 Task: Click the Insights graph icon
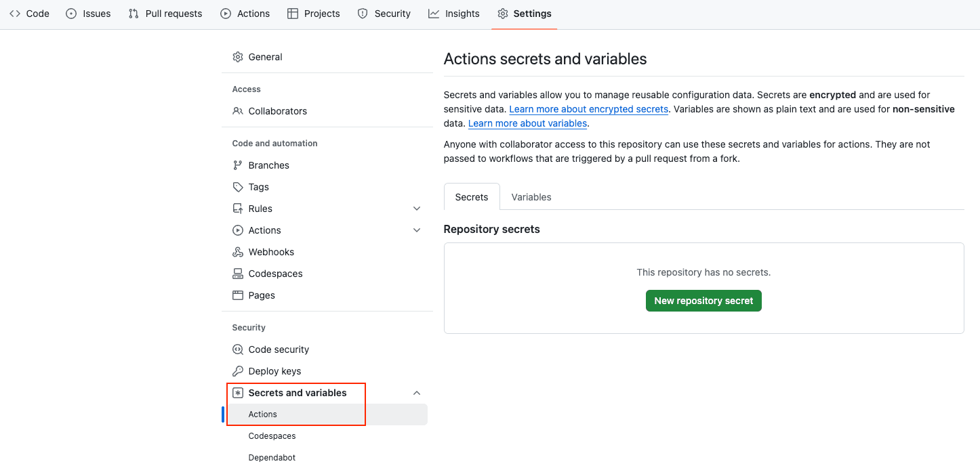coord(434,14)
